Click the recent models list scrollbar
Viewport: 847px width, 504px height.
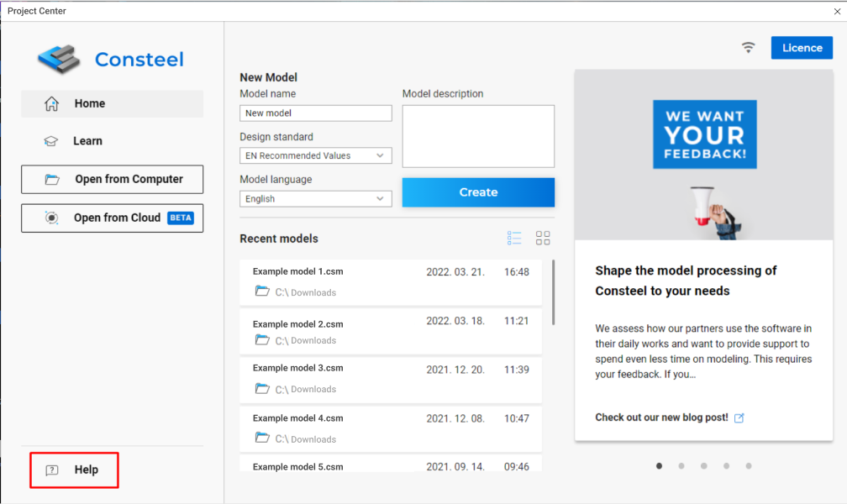pyautogui.click(x=553, y=292)
